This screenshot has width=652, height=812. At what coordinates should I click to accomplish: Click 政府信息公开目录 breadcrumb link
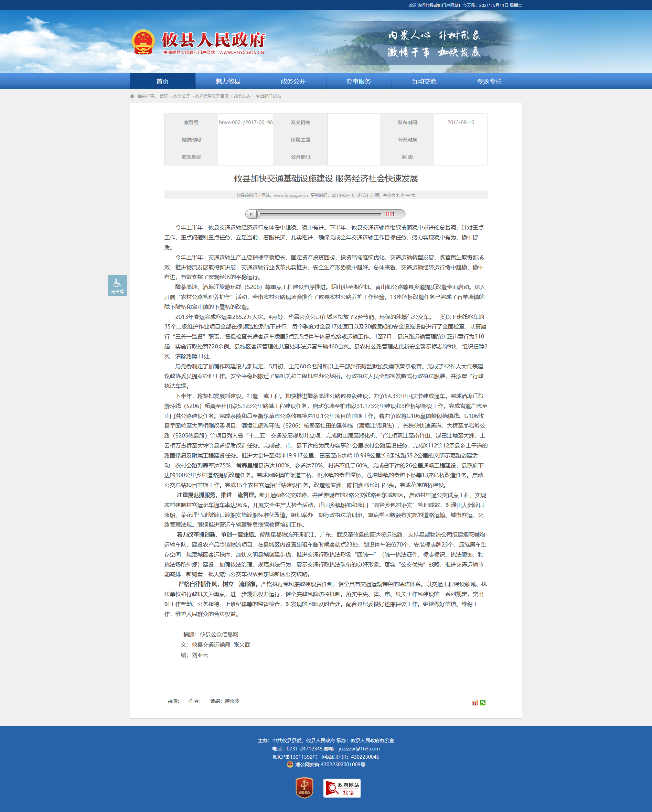point(212,96)
